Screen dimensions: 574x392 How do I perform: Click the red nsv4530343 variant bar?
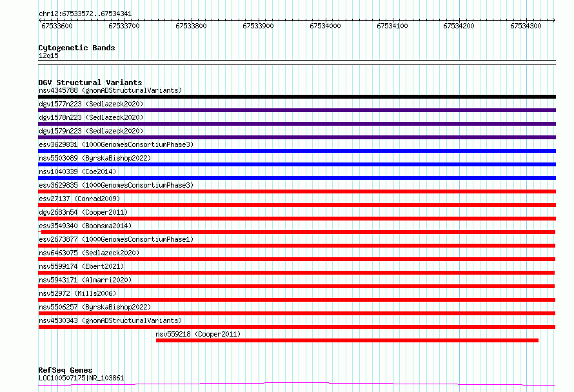click(297, 327)
